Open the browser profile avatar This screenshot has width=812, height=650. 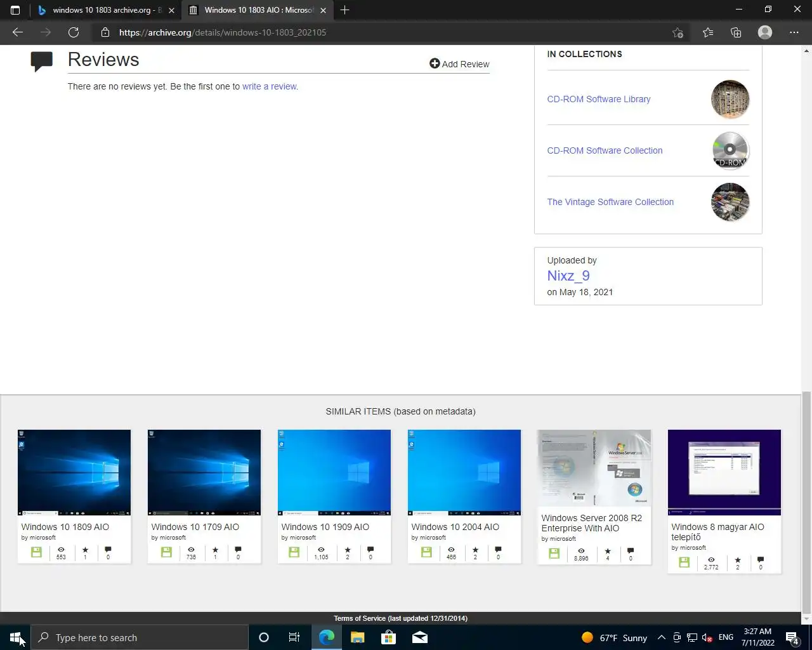click(765, 32)
